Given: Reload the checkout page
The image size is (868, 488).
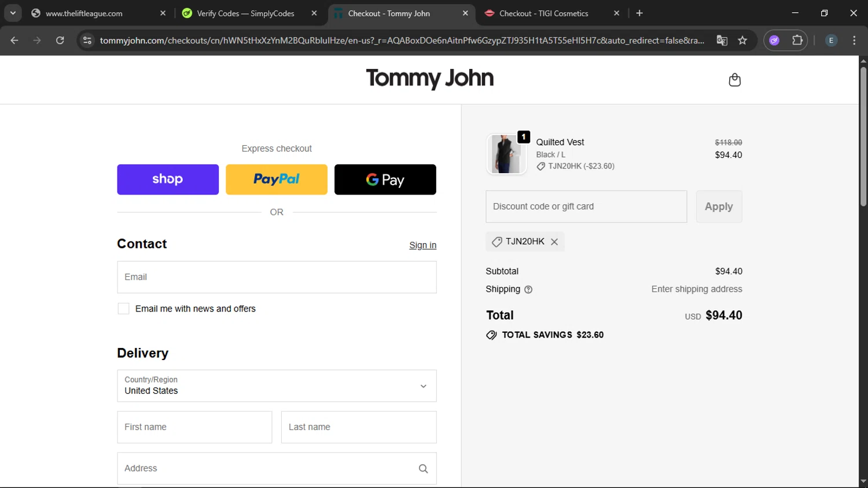Looking at the screenshot, I should point(60,41).
